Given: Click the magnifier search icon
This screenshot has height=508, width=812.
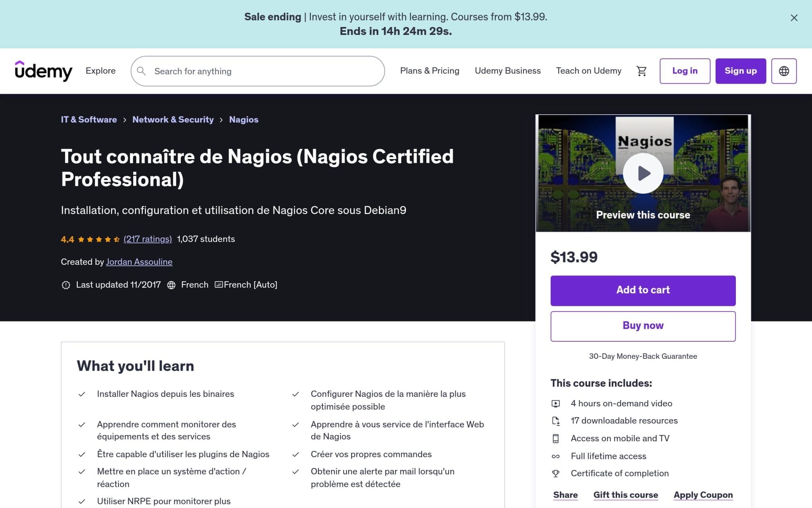Looking at the screenshot, I should [141, 71].
